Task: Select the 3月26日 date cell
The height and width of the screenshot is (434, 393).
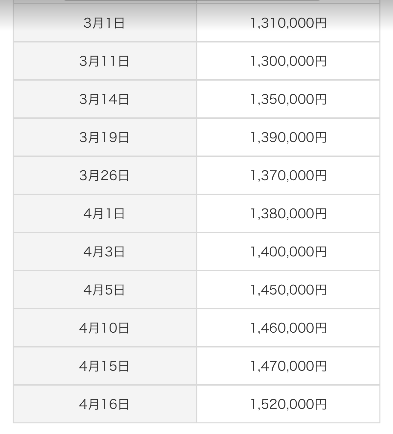Action: click(105, 175)
